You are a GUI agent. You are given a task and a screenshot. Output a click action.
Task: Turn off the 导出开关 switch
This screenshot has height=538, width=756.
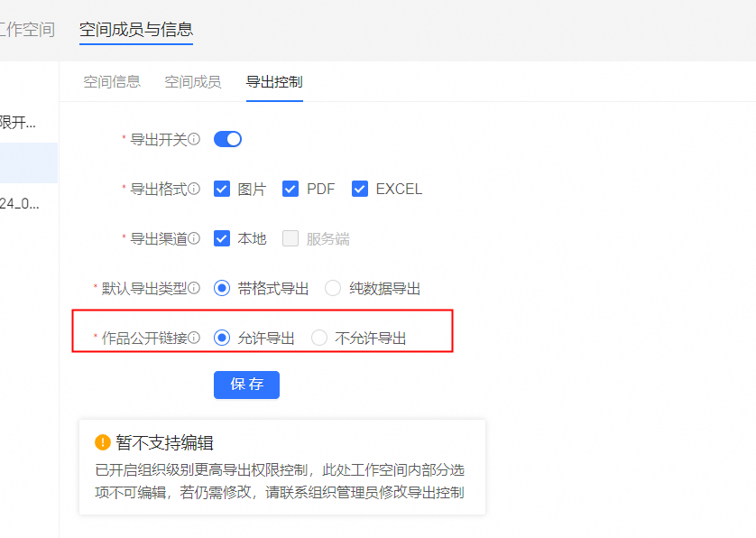[x=227, y=139]
